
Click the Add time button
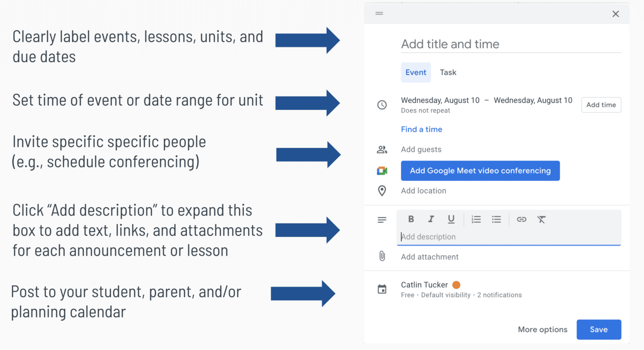point(601,105)
